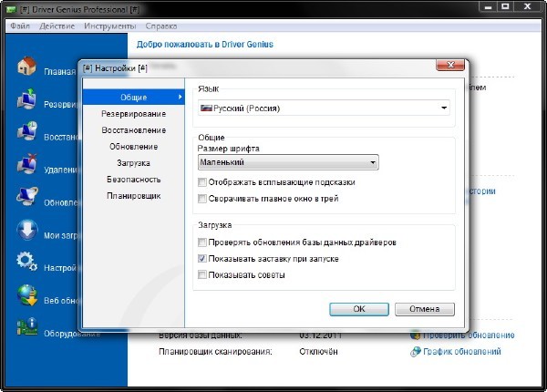Click the Backup computer icon in sidebar
This screenshot has height=392, width=547.
pos(26,98)
